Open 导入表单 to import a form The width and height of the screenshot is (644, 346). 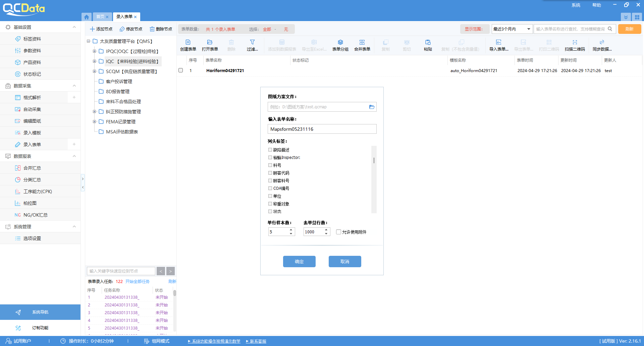pos(499,45)
